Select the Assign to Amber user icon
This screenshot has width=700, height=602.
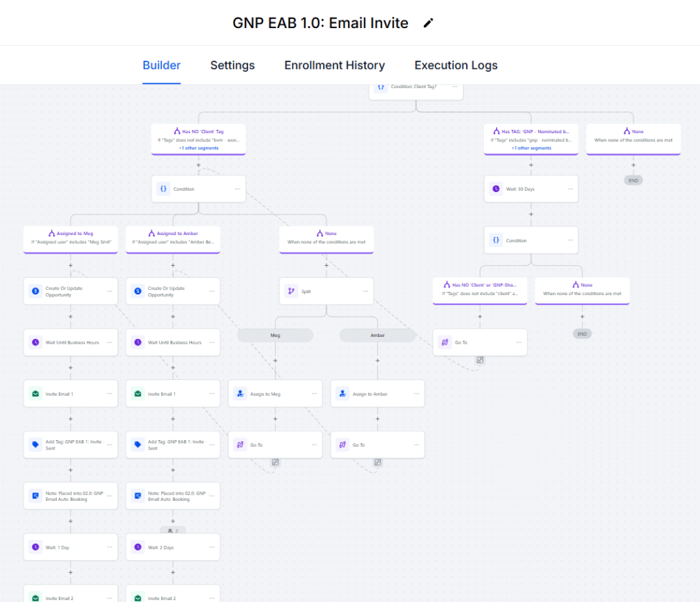click(x=343, y=394)
